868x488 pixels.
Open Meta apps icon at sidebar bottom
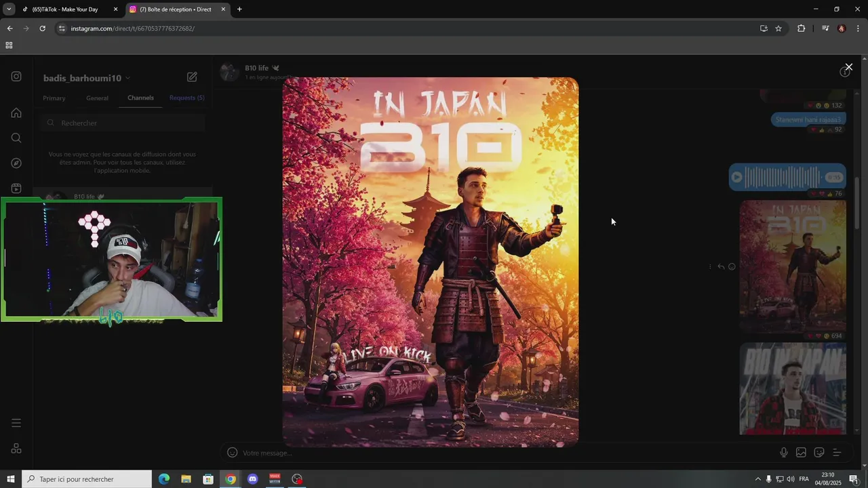point(16,449)
